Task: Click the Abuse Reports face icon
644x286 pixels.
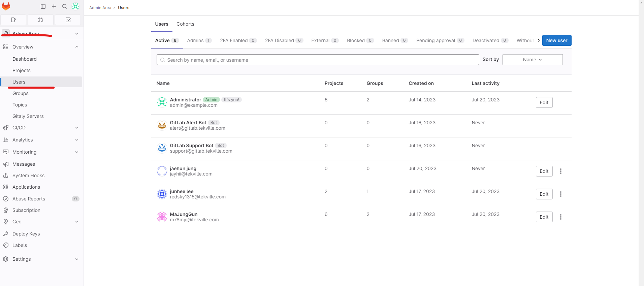Action: [6, 199]
